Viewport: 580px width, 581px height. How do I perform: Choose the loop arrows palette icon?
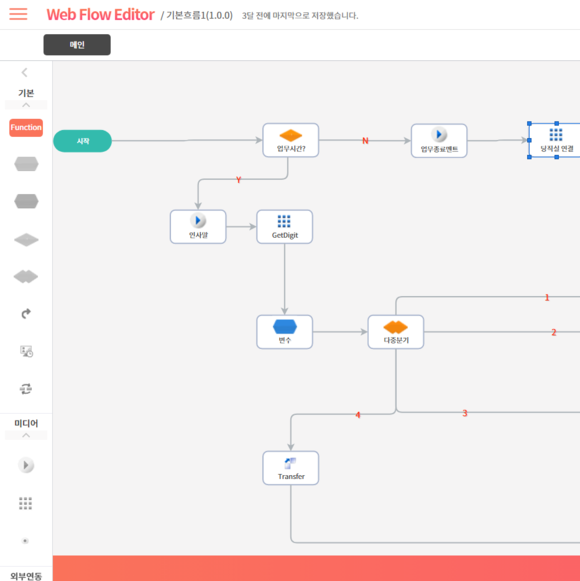coord(26,389)
